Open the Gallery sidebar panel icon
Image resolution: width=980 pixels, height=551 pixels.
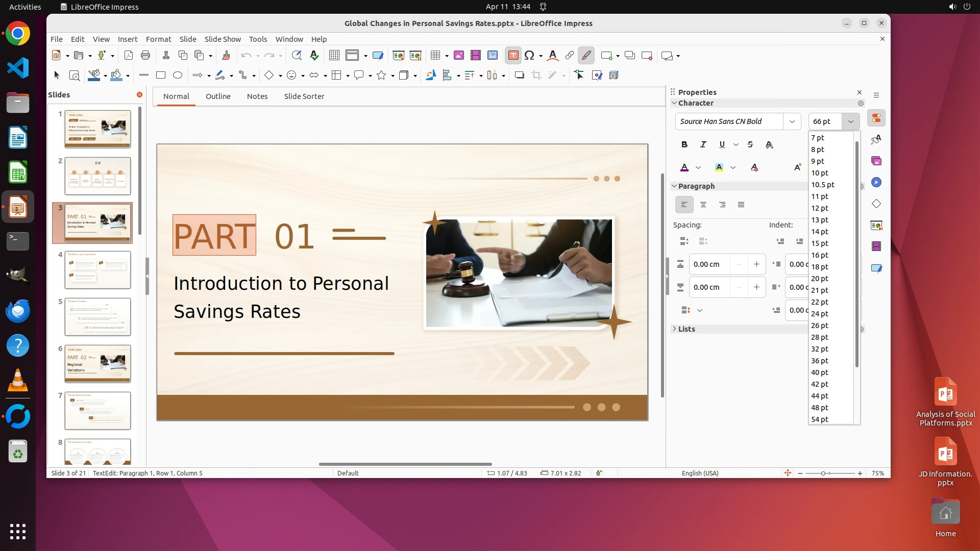point(876,161)
